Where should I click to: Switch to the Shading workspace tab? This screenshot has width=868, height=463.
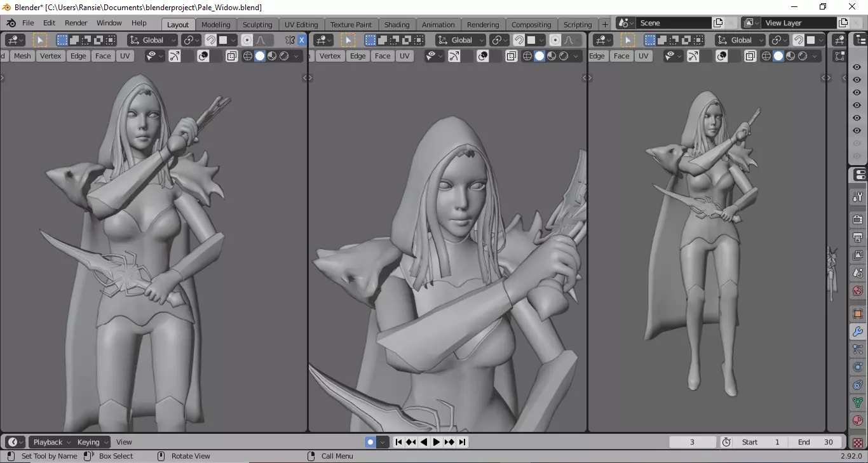point(397,24)
